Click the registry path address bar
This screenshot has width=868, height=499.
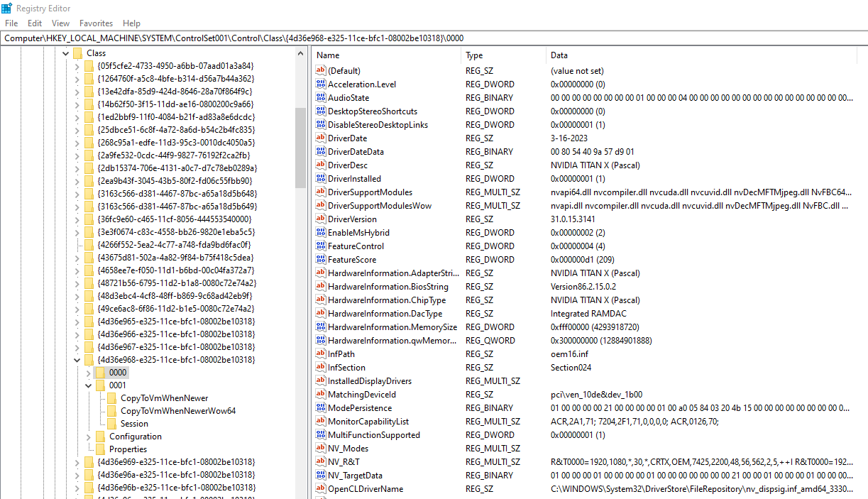[433, 38]
